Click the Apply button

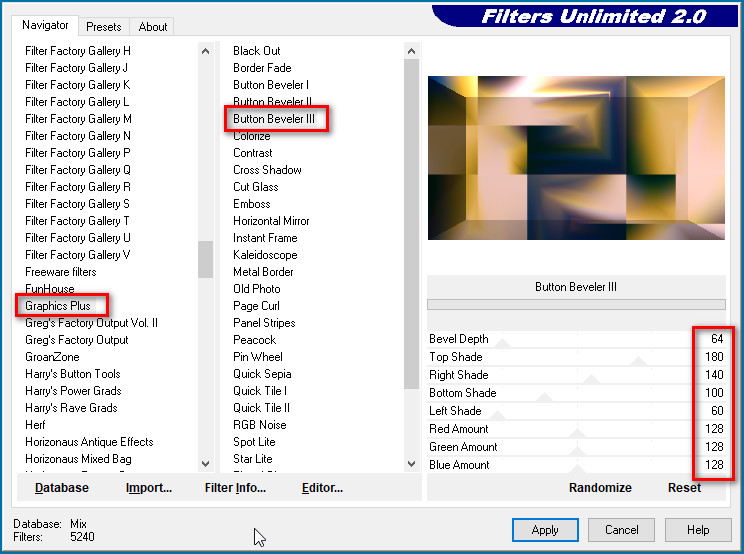(x=545, y=530)
